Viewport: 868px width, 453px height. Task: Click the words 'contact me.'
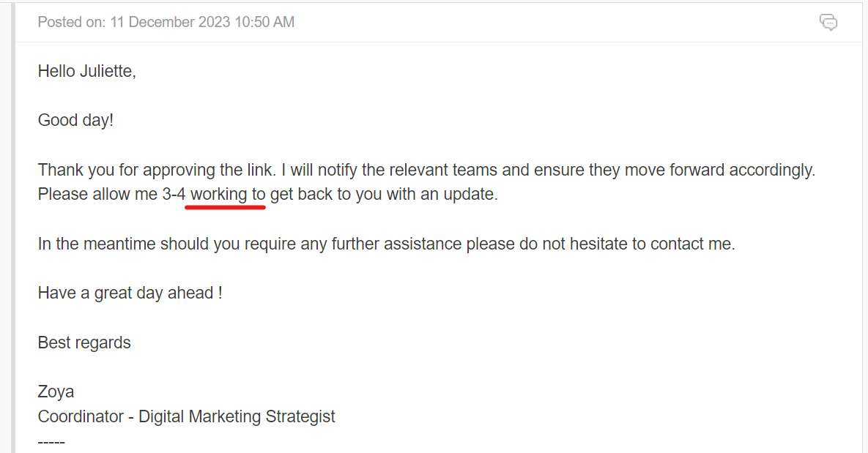[x=692, y=244]
